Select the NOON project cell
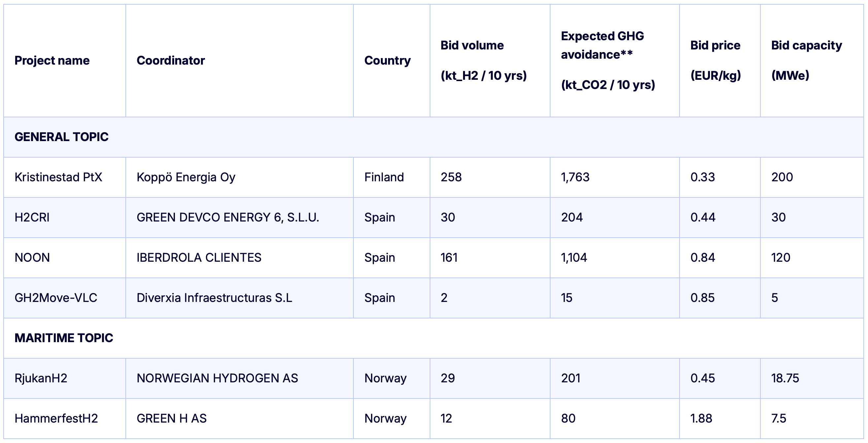The image size is (868, 443). 32,258
